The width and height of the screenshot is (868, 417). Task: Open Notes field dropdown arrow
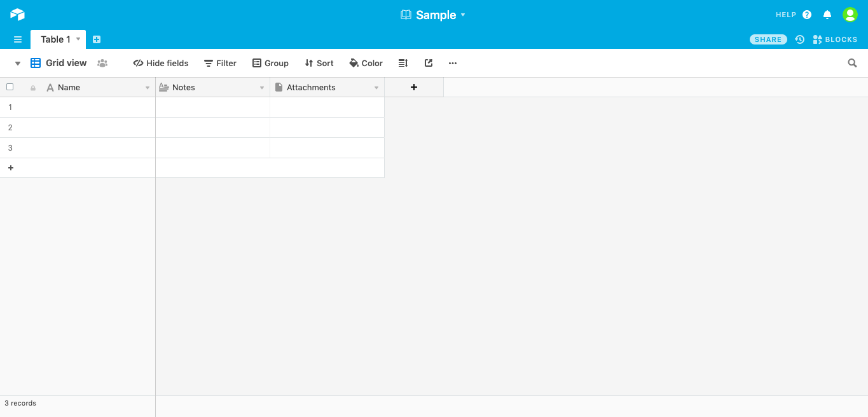click(262, 88)
